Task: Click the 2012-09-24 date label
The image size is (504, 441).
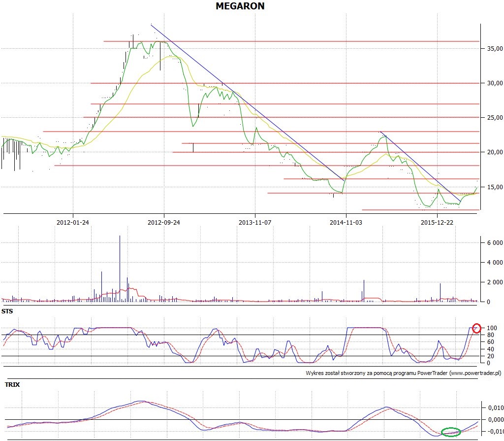Action: tap(164, 222)
